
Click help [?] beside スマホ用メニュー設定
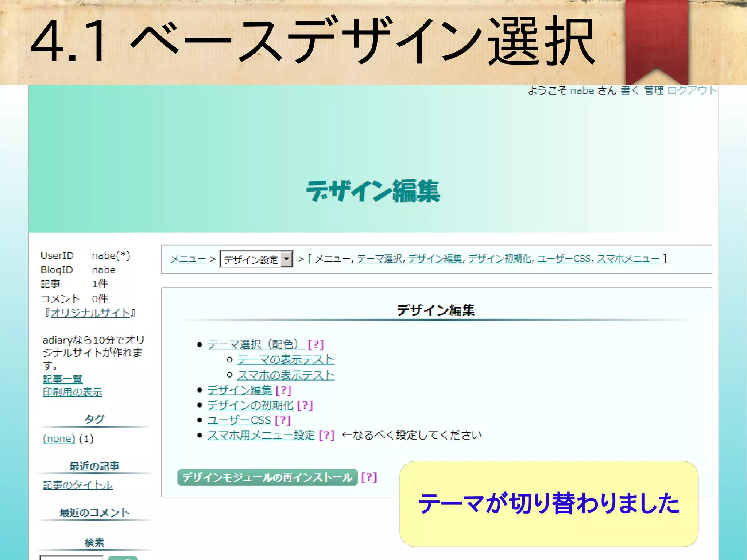click(326, 435)
